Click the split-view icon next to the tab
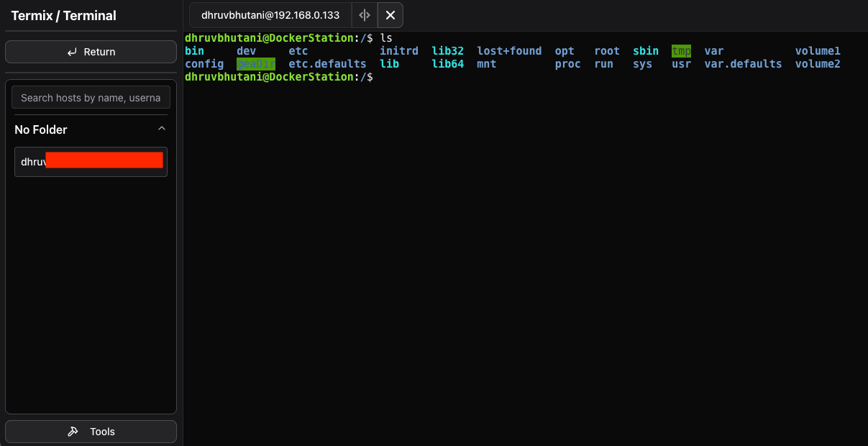Viewport: 868px width, 446px height. pos(365,15)
